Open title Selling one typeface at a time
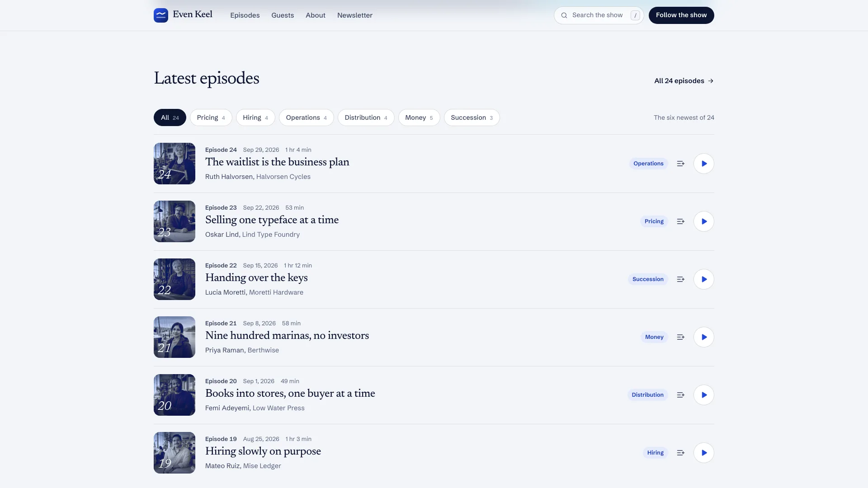This screenshot has height=488, width=868. 272,220
